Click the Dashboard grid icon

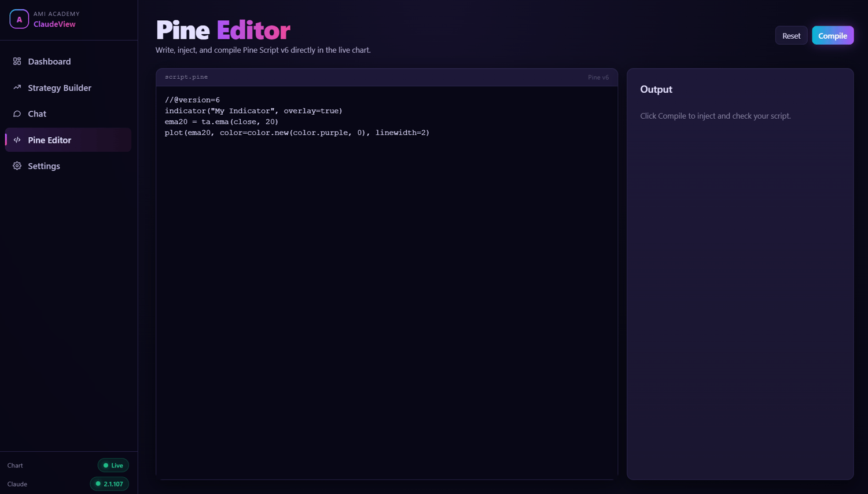click(17, 61)
